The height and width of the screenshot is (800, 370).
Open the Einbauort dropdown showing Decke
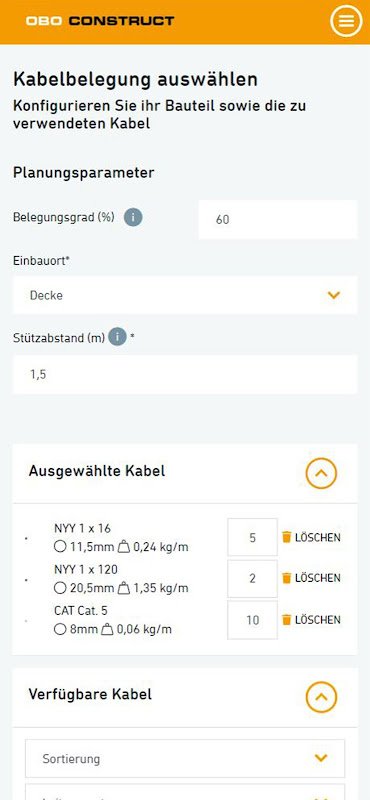(x=185, y=295)
